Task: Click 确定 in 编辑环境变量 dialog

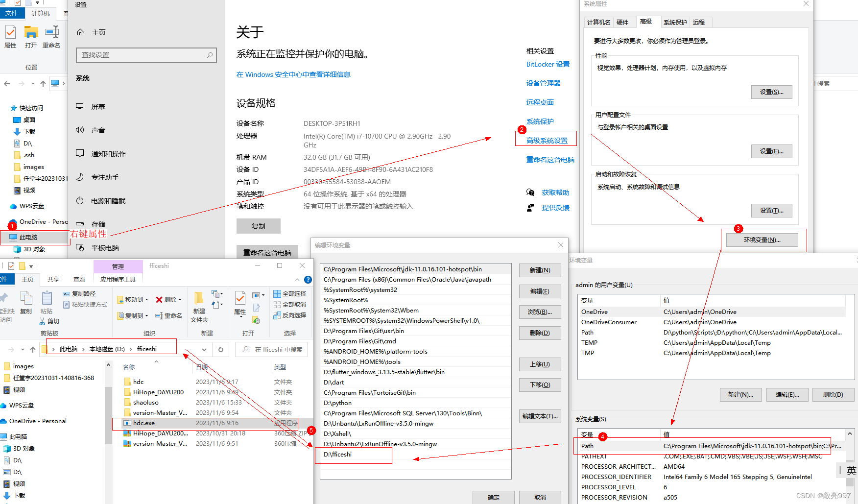Action: pos(494,497)
